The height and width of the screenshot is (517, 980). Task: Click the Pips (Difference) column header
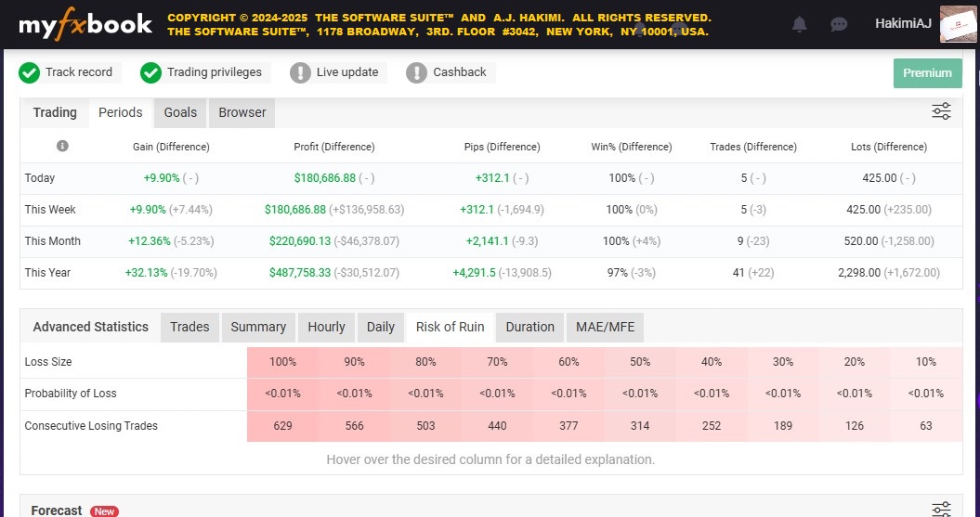[502, 147]
